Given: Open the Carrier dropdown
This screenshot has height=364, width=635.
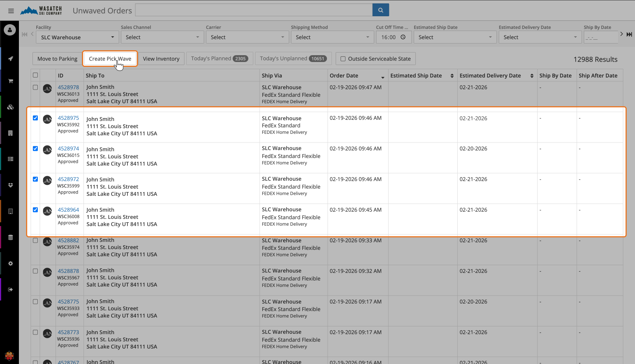Looking at the screenshot, I should point(248,37).
